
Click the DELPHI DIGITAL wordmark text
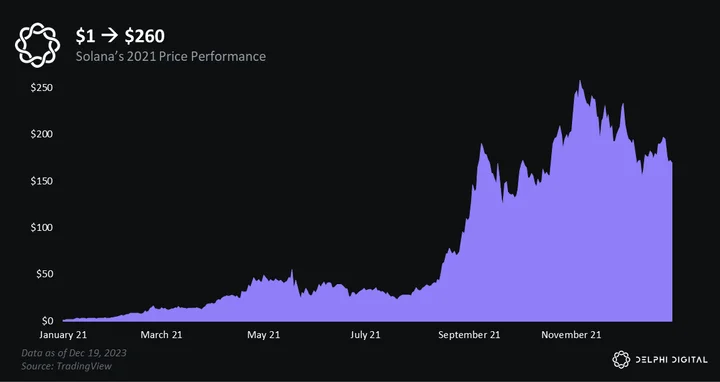(x=671, y=360)
